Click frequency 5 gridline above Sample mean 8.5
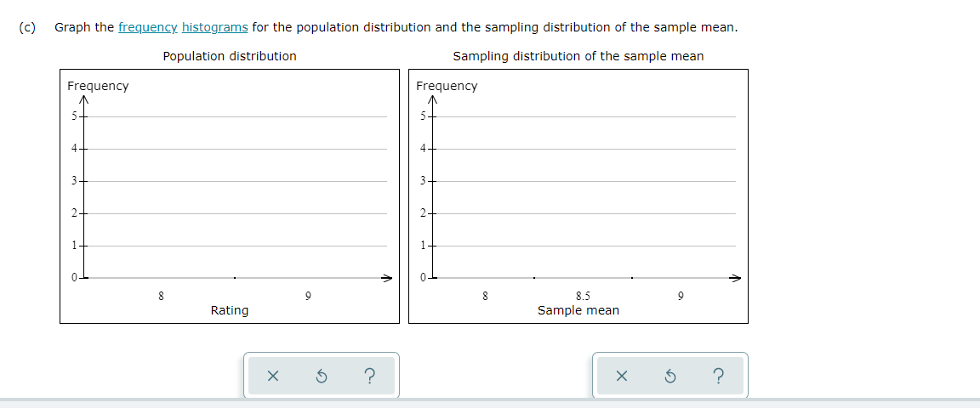 [583, 116]
